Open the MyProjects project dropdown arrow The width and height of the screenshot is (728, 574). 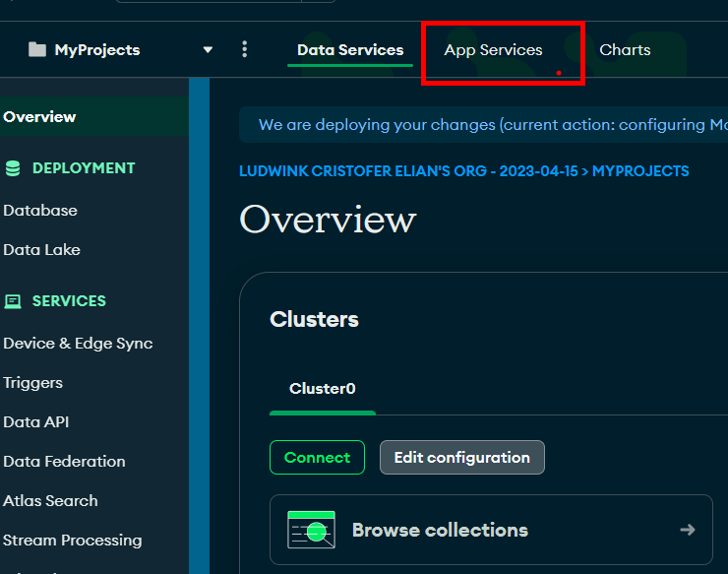pyautogui.click(x=208, y=50)
